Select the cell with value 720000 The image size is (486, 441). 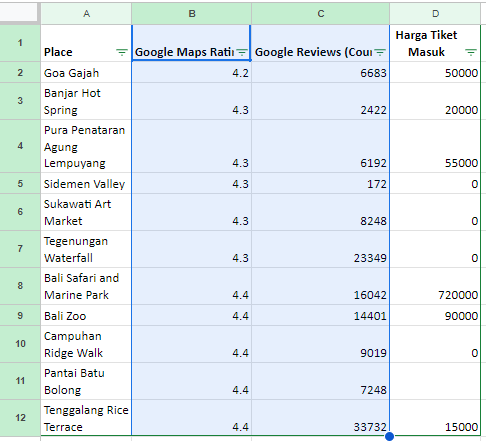pyautogui.click(x=435, y=286)
